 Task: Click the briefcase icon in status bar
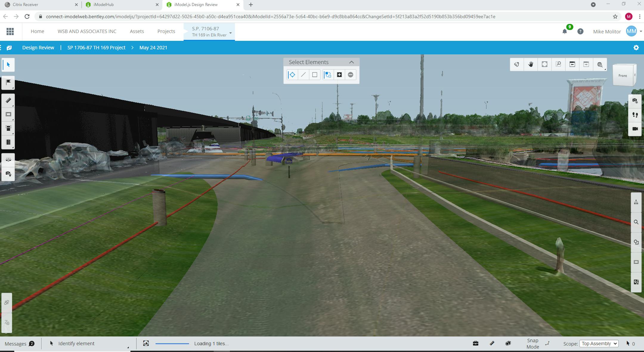click(x=476, y=343)
